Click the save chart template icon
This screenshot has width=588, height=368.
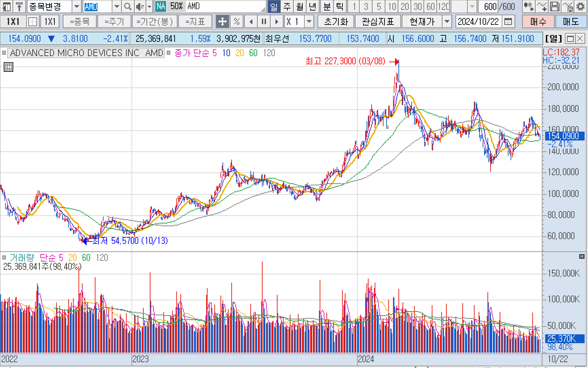567,6
